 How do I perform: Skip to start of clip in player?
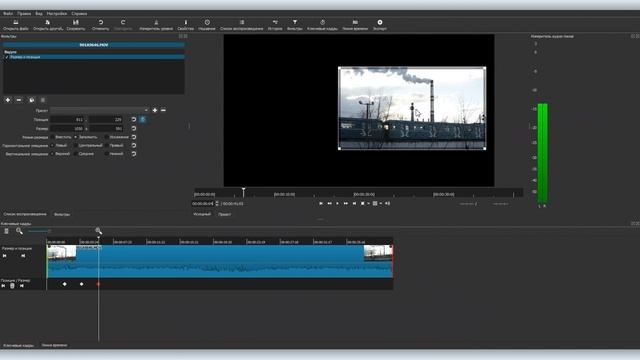tap(321, 203)
